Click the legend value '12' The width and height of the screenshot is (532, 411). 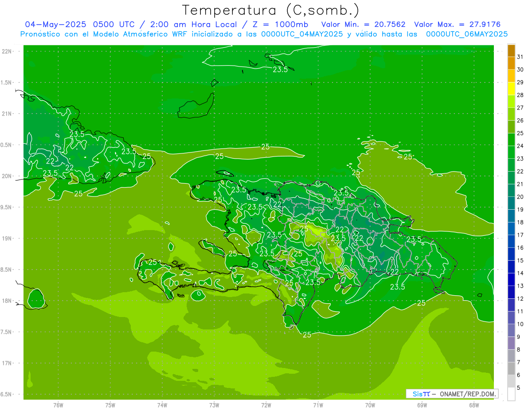[x=520, y=299]
